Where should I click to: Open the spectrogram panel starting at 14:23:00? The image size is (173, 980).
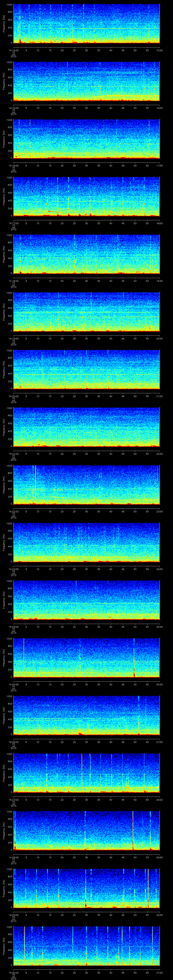click(86, 542)
